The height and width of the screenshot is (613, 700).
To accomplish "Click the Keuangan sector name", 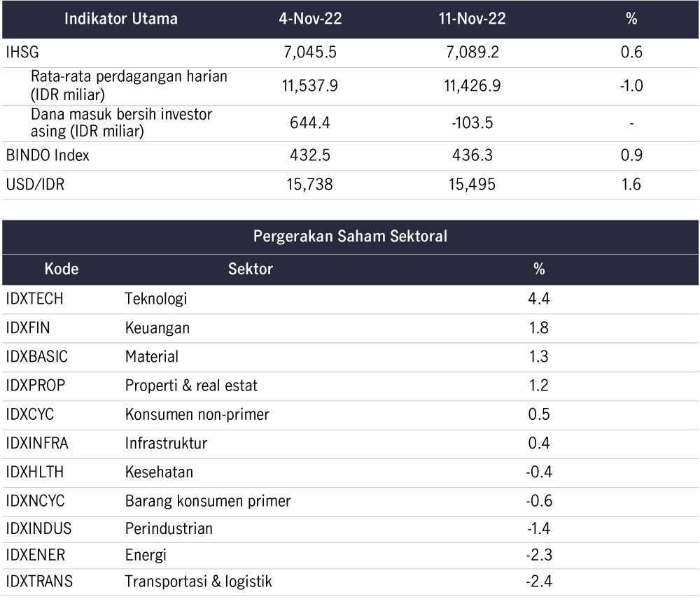I will [x=157, y=329].
